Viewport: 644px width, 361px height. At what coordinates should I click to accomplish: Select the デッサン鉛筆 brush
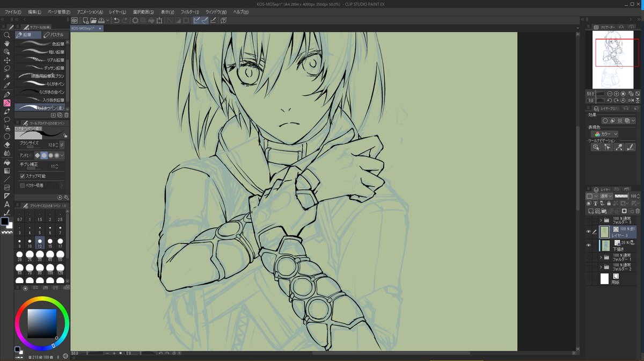(x=40, y=68)
